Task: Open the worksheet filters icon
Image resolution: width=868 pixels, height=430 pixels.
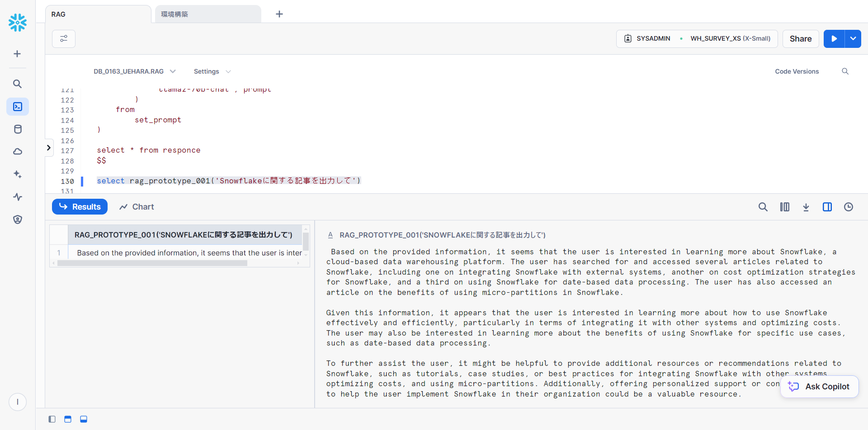Action: point(64,39)
